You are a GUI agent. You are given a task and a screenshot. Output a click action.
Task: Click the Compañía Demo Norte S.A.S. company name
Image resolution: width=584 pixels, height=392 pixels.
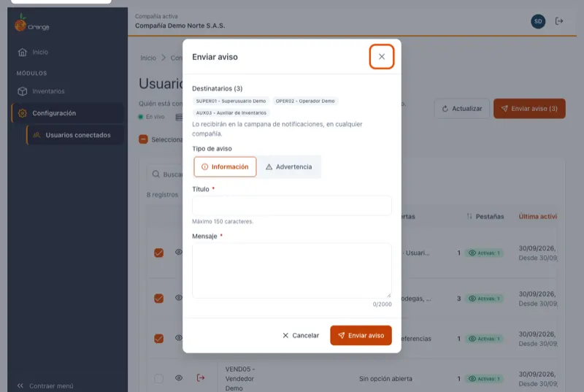click(180, 26)
